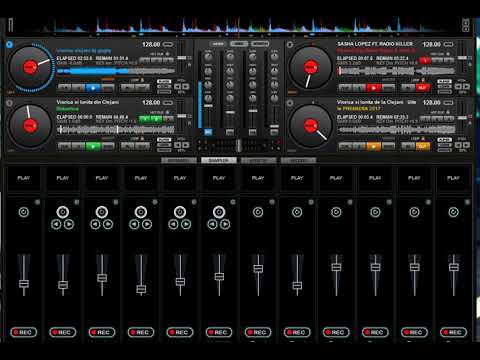Select the third mixer view button above the knobs
Screen dimensions: 480x360
click(260, 44)
